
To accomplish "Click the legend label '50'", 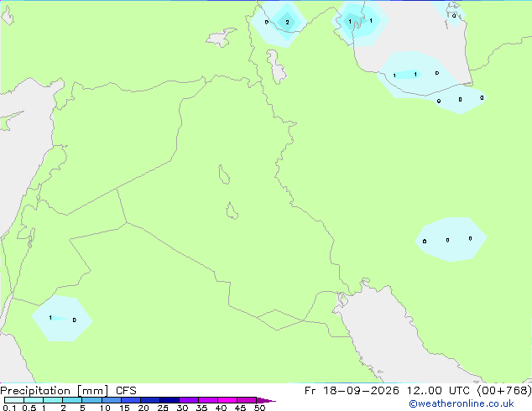I will (259, 408).
